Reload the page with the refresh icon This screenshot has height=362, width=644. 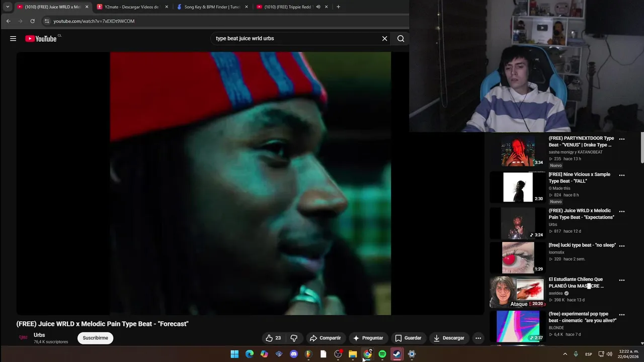click(32, 21)
